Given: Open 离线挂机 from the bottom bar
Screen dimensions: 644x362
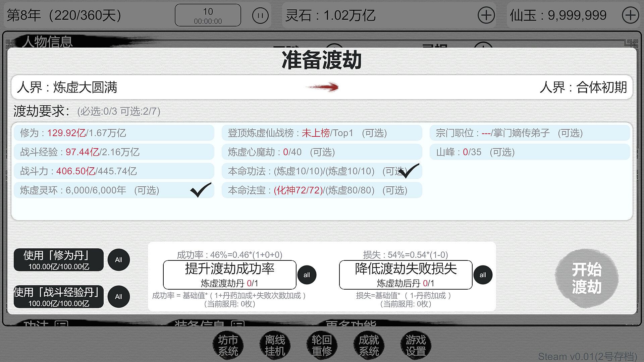Looking at the screenshot, I should tap(275, 345).
